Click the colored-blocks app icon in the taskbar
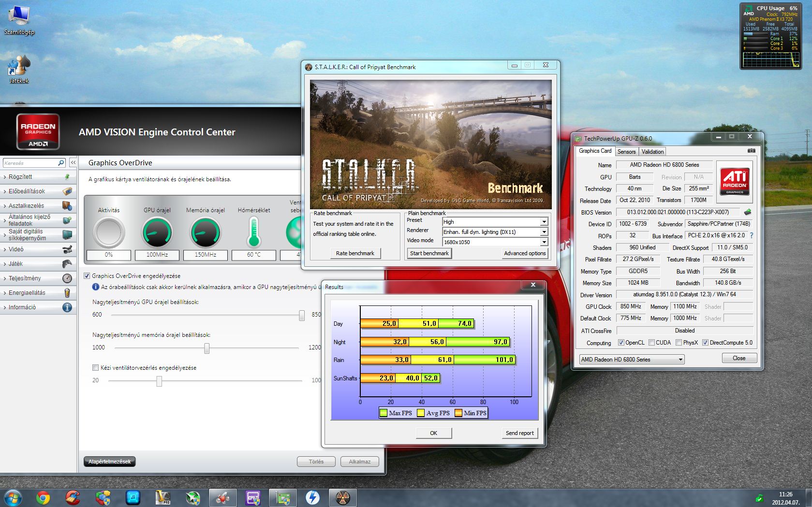 (x=103, y=497)
